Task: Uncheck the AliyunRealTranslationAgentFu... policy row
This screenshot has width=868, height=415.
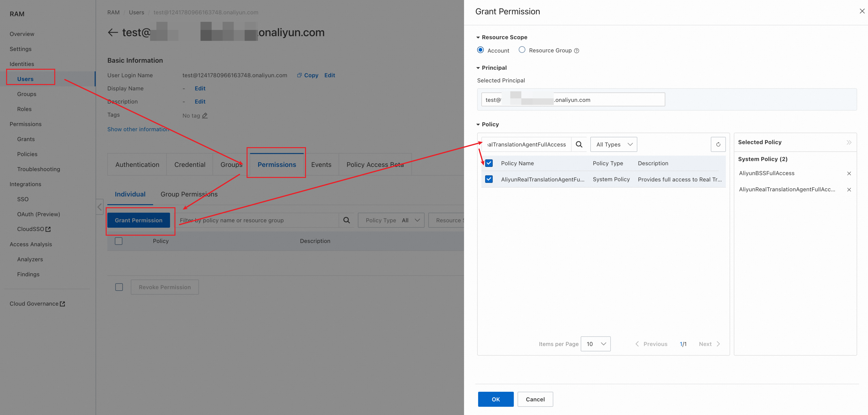Action: [489, 179]
